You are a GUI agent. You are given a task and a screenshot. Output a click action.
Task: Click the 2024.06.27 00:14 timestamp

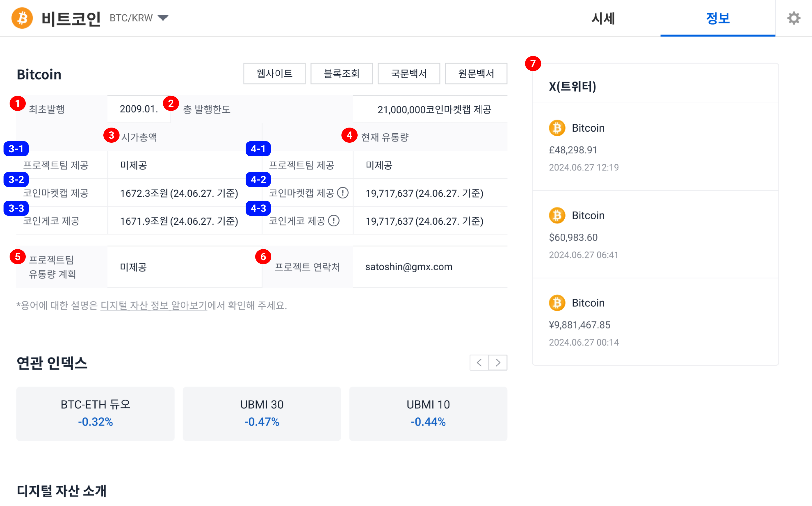tap(584, 342)
